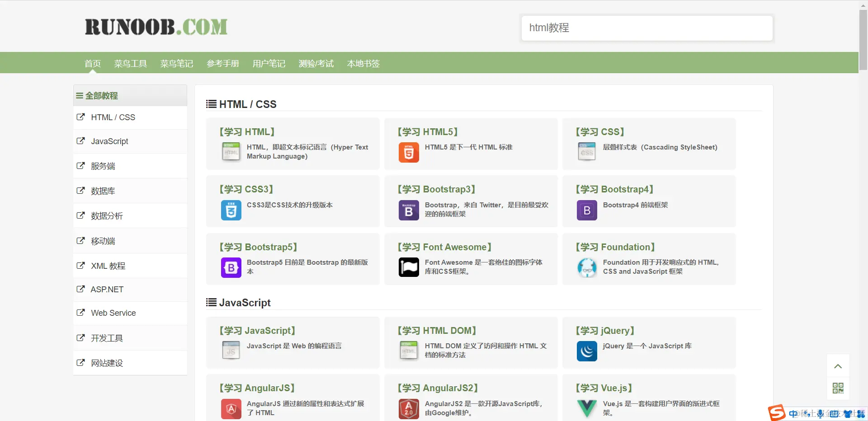
Task: Open the 首页 navigation item
Action: 93,64
